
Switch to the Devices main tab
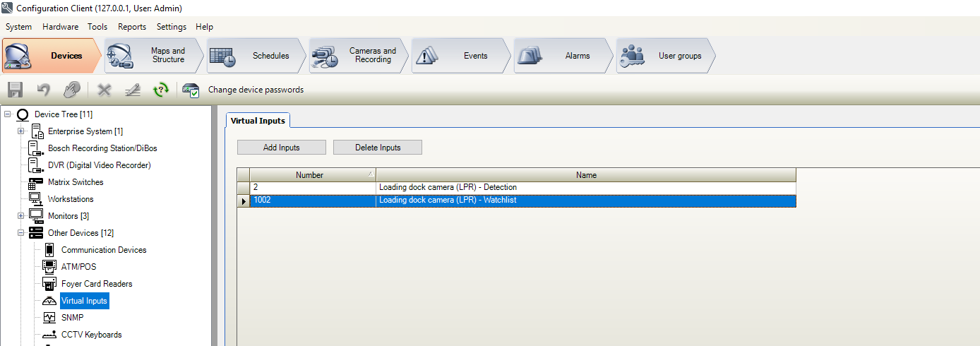[52, 56]
